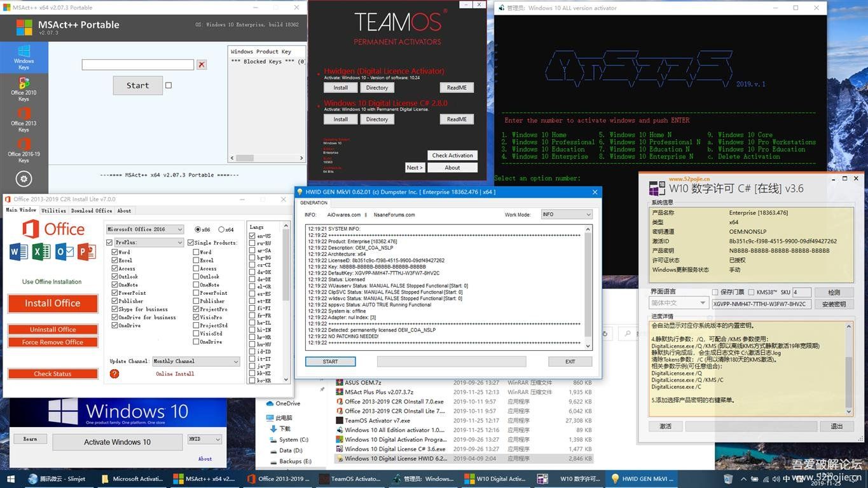Select TeamOS Activator v7.exe file

(x=377, y=421)
